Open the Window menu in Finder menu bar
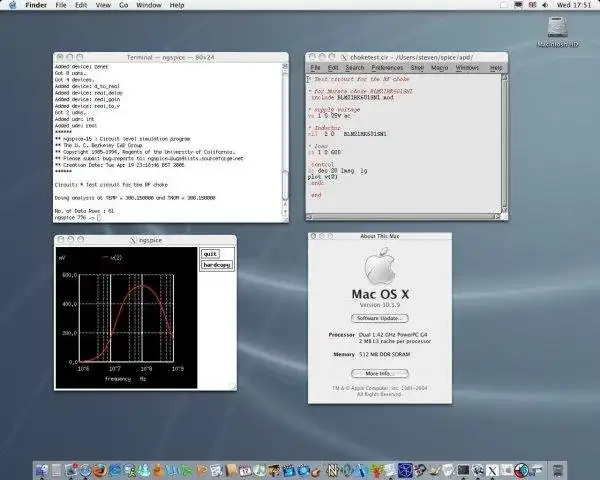The height and width of the screenshot is (480, 600). point(148,6)
